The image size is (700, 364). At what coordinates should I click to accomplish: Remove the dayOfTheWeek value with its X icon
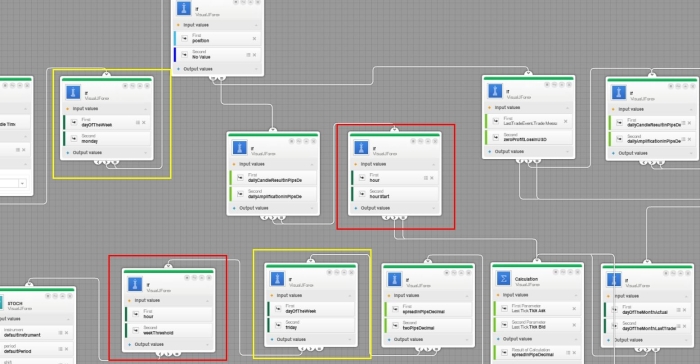coord(144,122)
